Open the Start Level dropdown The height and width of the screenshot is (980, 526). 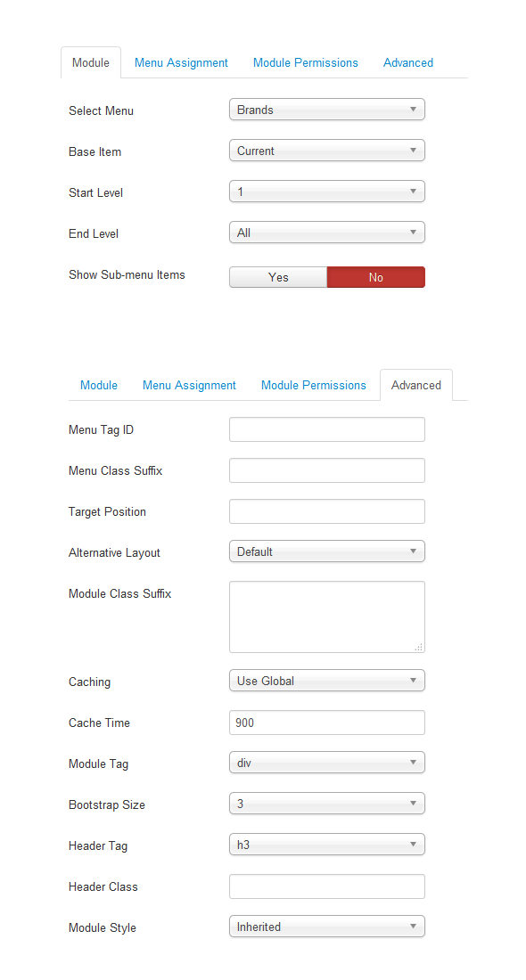327,192
